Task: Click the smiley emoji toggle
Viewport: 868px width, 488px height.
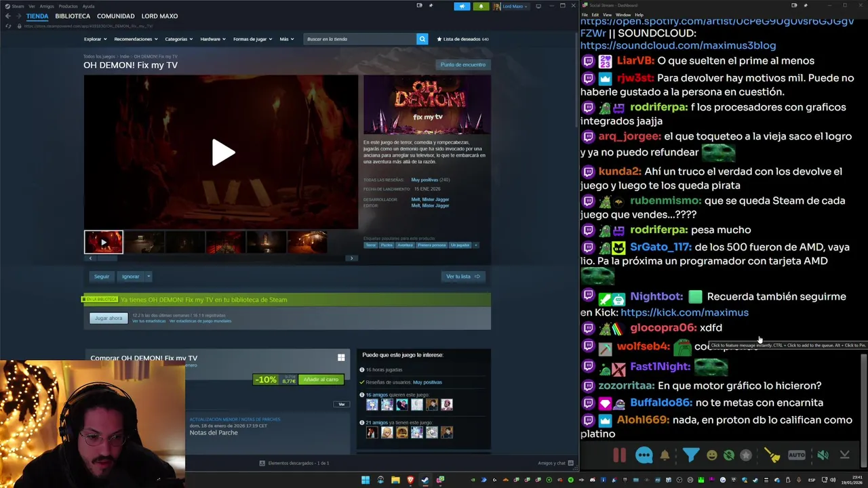Action: (711, 455)
